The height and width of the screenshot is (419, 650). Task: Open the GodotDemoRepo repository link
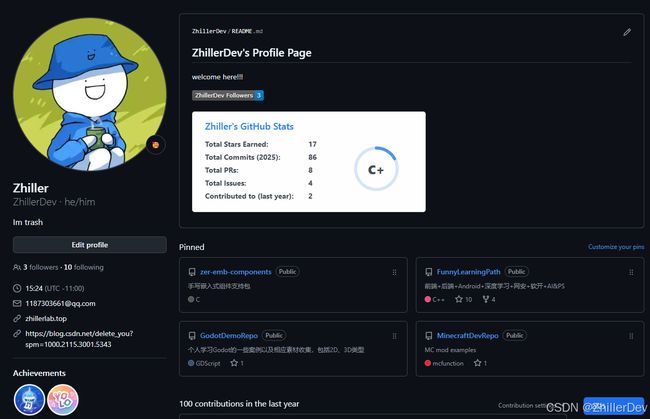229,336
